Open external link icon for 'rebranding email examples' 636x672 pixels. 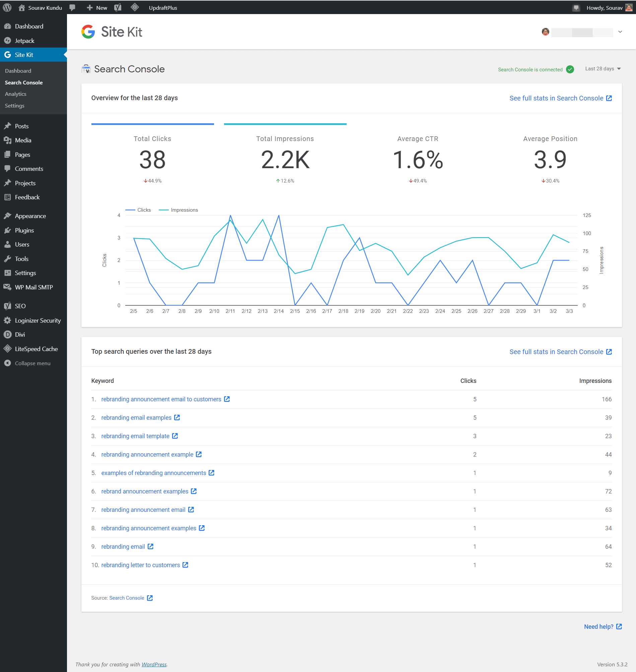(x=177, y=417)
